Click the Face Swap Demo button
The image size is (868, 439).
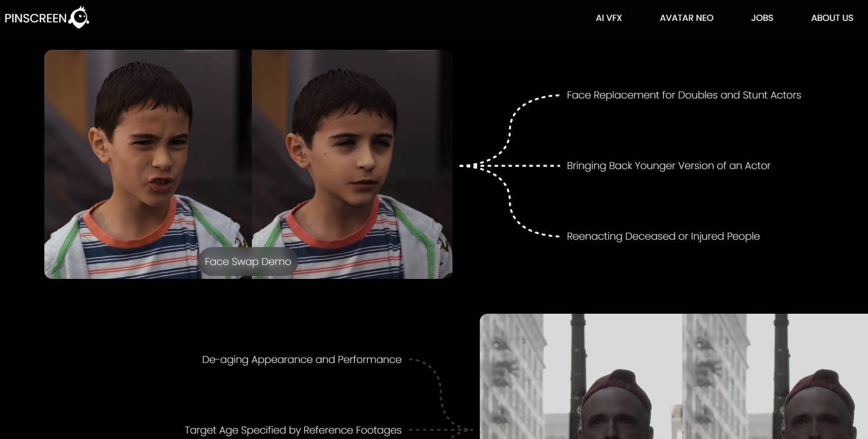click(248, 262)
